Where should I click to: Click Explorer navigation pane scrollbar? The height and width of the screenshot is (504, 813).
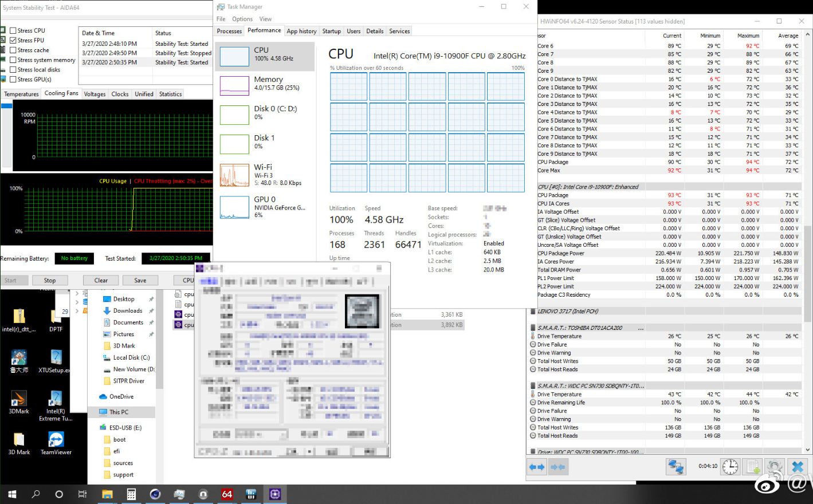click(159, 340)
